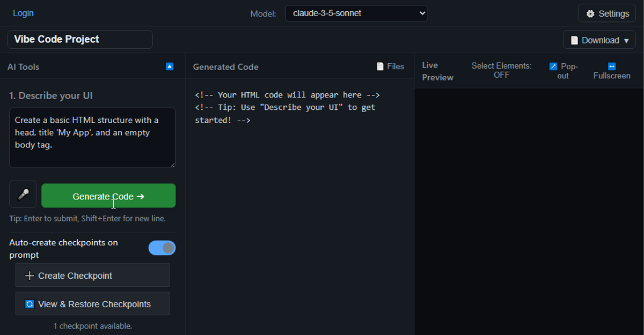Screen dimensions: 644x335
Task: Toggle Select Elements mode on
Action: point(501,70)
